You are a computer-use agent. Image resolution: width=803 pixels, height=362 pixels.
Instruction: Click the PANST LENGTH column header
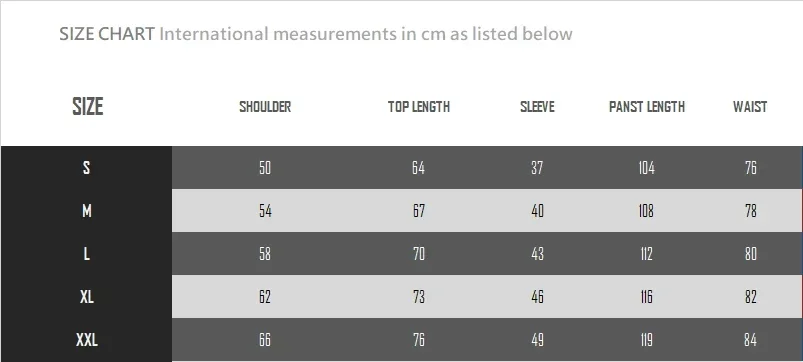pos(647,107)
